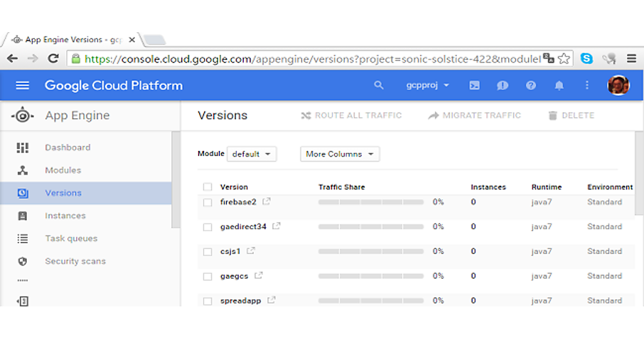Toggle the select-all versions checkbox
Viewport: 644px width, 338px height.
point(208,187)
